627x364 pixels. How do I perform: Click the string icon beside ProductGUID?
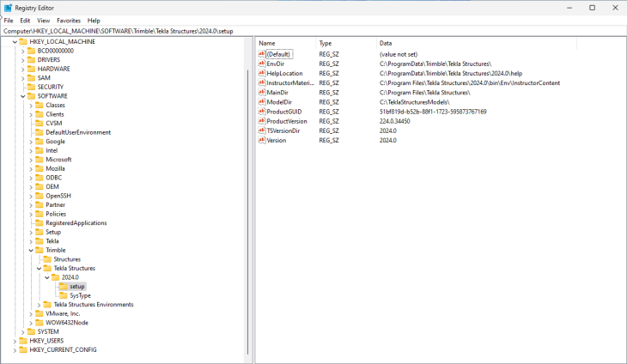pyautogui.click(x=261, y=112)
